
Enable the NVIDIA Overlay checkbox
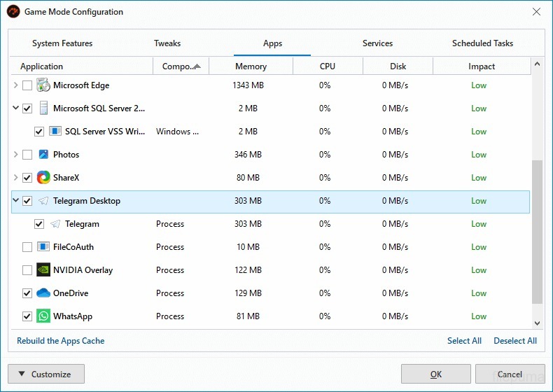click(x=27, y=270)
